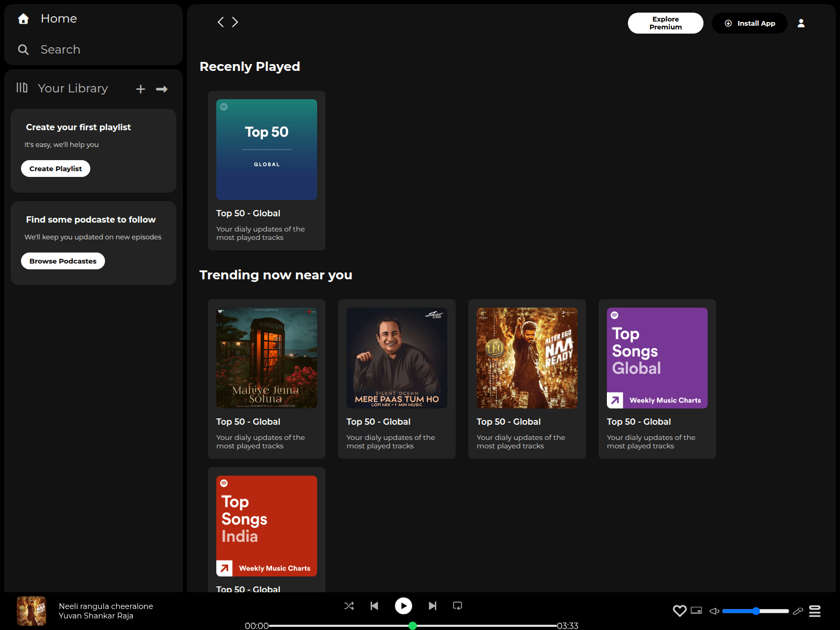The width and height of the screenshot is (840, 630).
Task: Like the current song with the heart icon
Action: click(x=680, y=611)
